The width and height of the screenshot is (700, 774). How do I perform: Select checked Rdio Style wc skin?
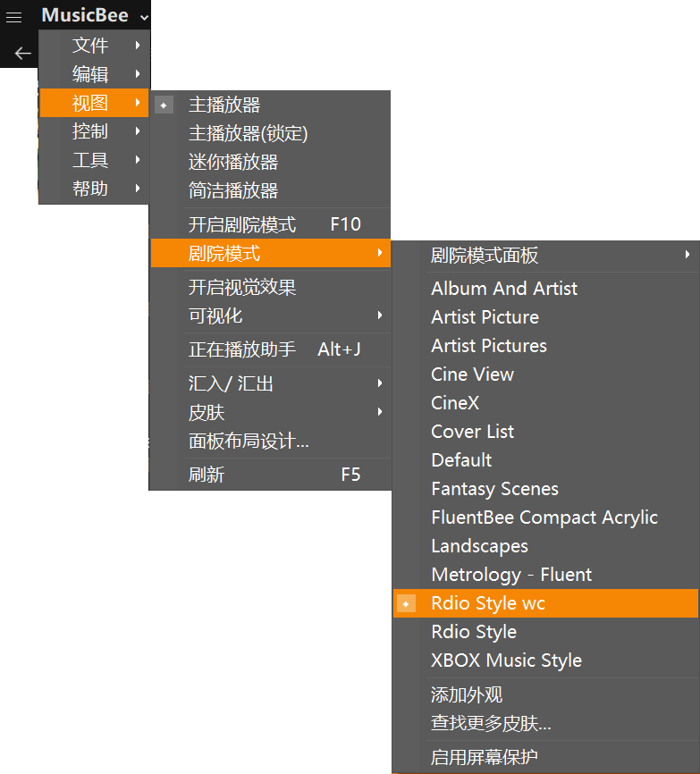click(x=546, y=603)
